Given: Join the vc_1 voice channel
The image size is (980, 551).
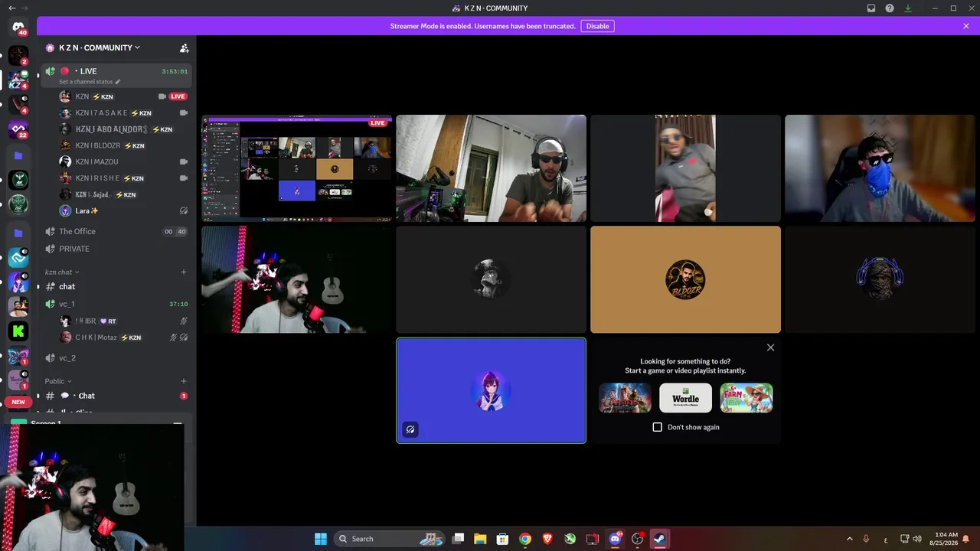Looking at the screenshot, I should [116, 304].
